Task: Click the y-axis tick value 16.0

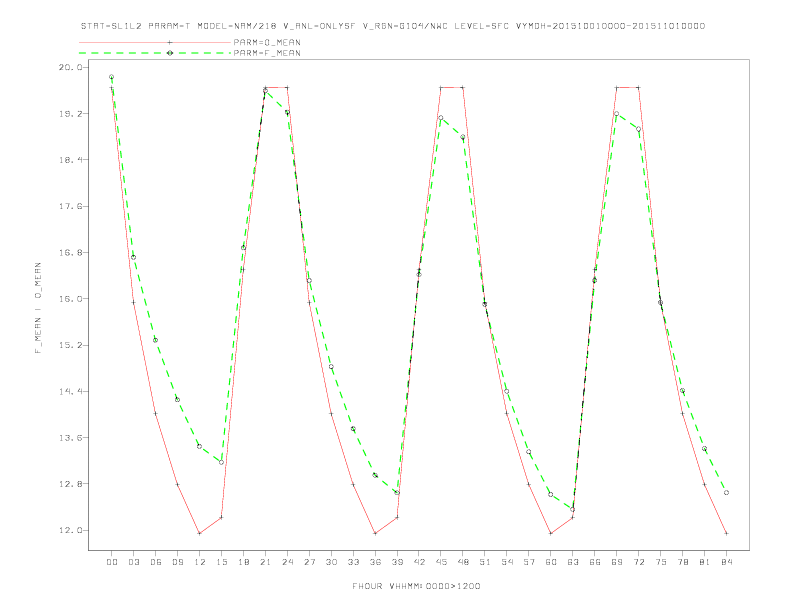Action: click(70, 298)
